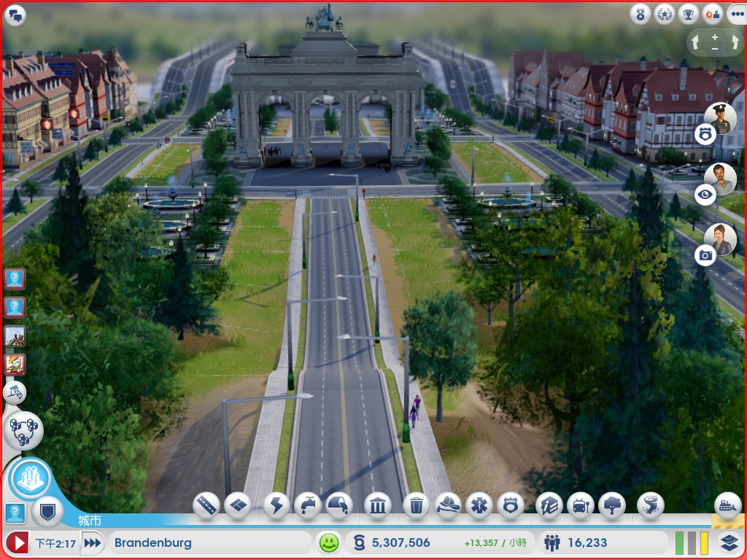This screenshot has height=560, width=747.
Task: Select the highlighted city view button
Action: [x=30, y=478]
